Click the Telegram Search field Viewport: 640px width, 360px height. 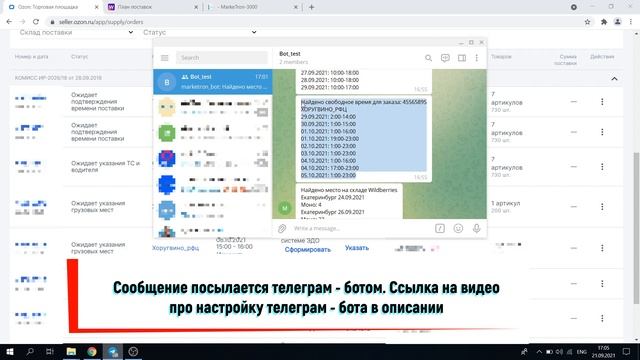(x=222, y=58)
